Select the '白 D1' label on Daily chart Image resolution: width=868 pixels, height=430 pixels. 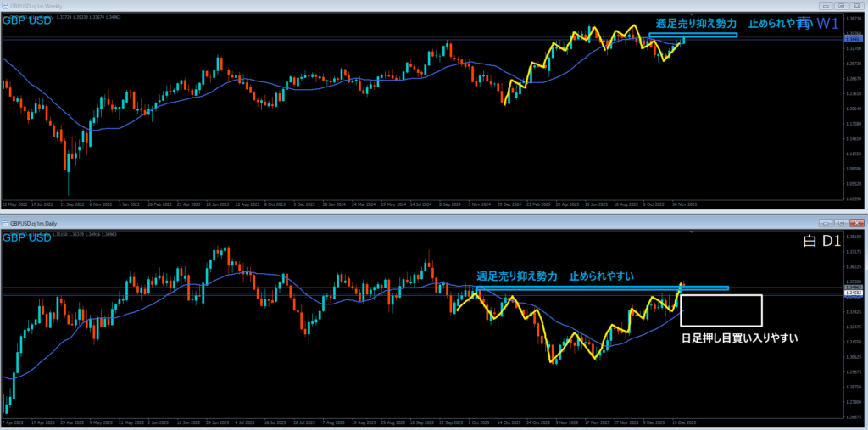click(x=822, y=243)
